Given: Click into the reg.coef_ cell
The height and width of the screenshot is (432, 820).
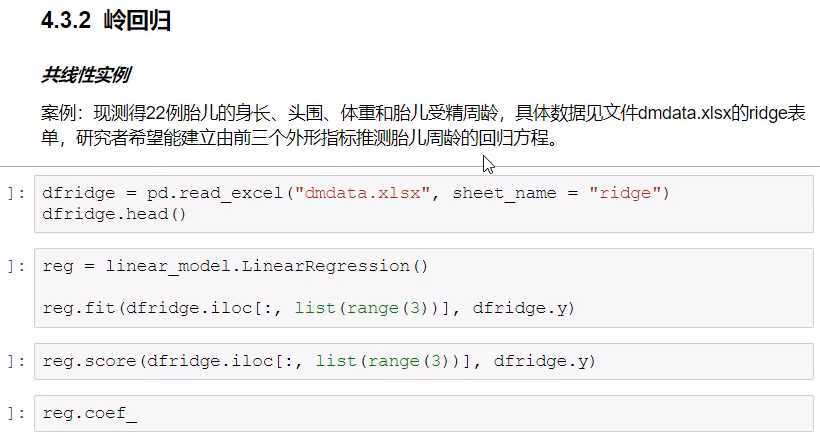Looking at the screenshot, I should [x=424, y=414].
